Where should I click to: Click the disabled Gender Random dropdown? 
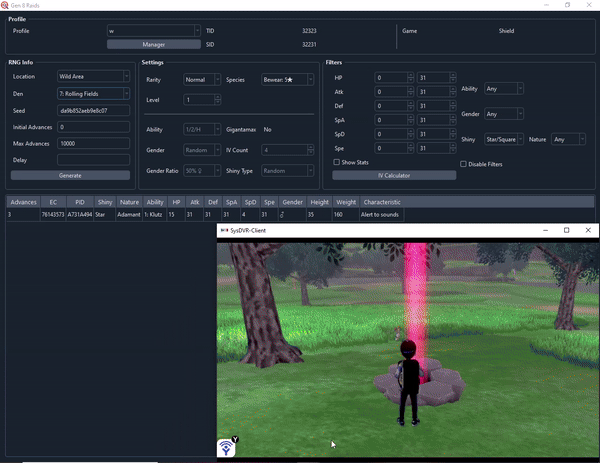click(x=202, y=150)
